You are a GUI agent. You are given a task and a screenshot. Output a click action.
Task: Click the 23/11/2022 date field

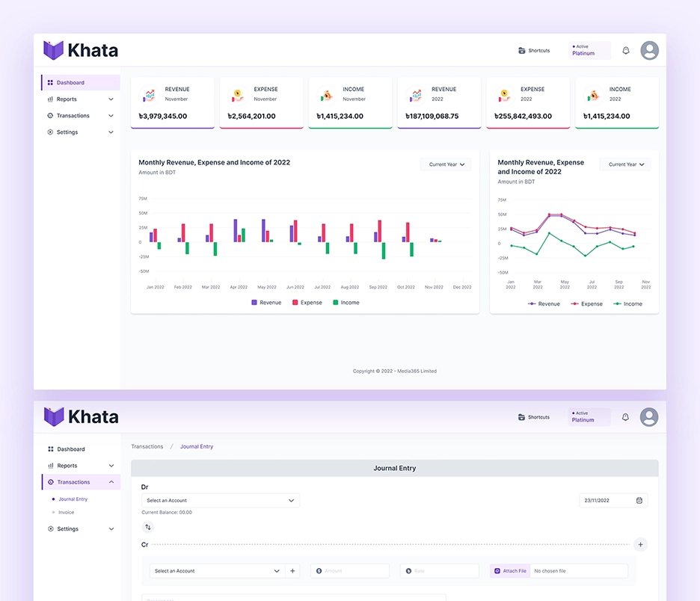613,501
